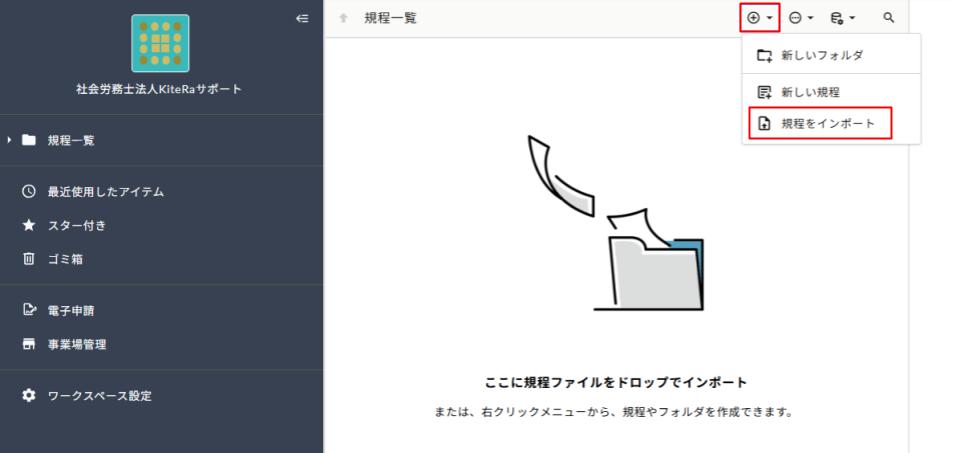Click the star icon for スター付き
Viewport: 958px width, 453px height.
(29, 225)
